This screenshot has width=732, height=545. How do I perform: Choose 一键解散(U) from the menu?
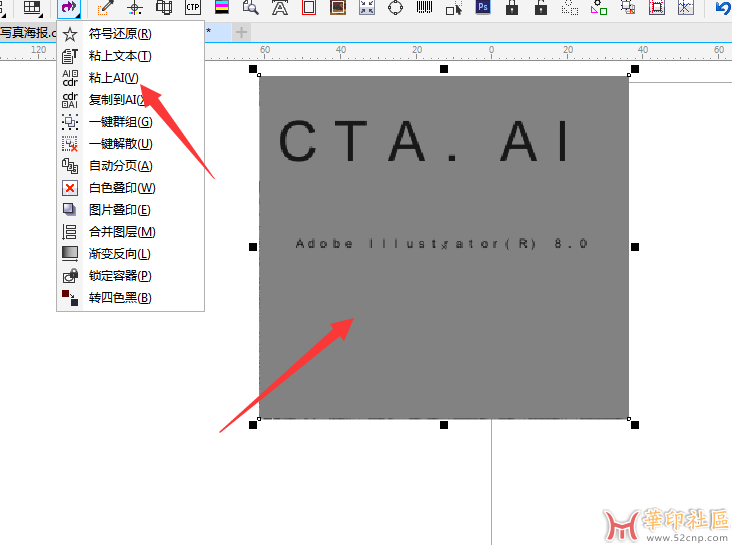pos(130,143)
